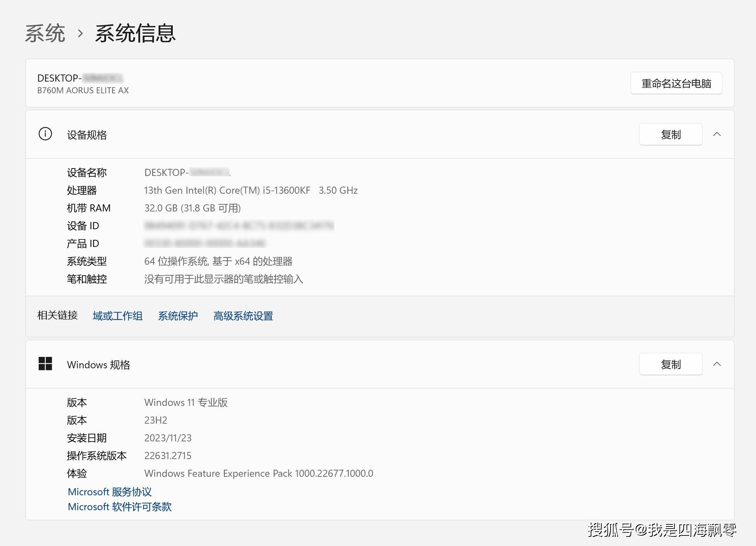The height and width of the screenshot is (546, 756).
Task: Collapse the 设备规格 section with its chevron
Action: [717, 134]
